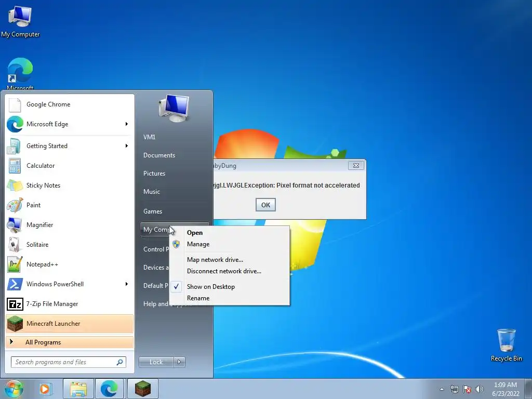Launch Windows PowerShell from the Start menu
Image resolution: width=532 pixels, height=399 pixels.
70,284
